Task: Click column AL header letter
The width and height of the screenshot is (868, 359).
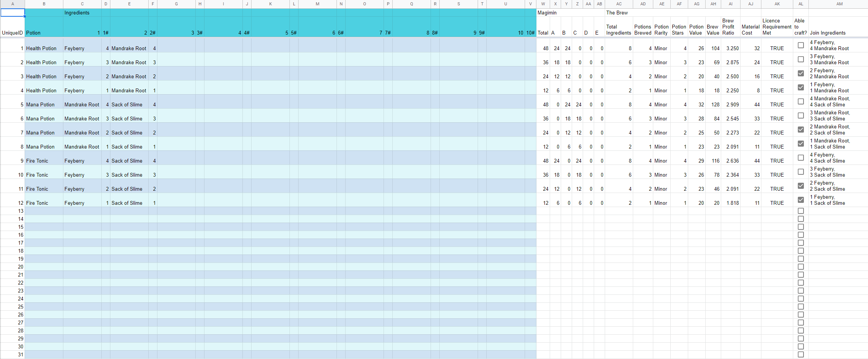Action: click(800, 4)
